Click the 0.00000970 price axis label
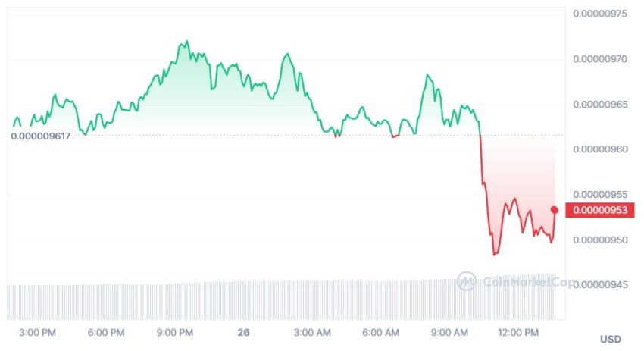This screenshot has width=644, height=351. [600, 59]
